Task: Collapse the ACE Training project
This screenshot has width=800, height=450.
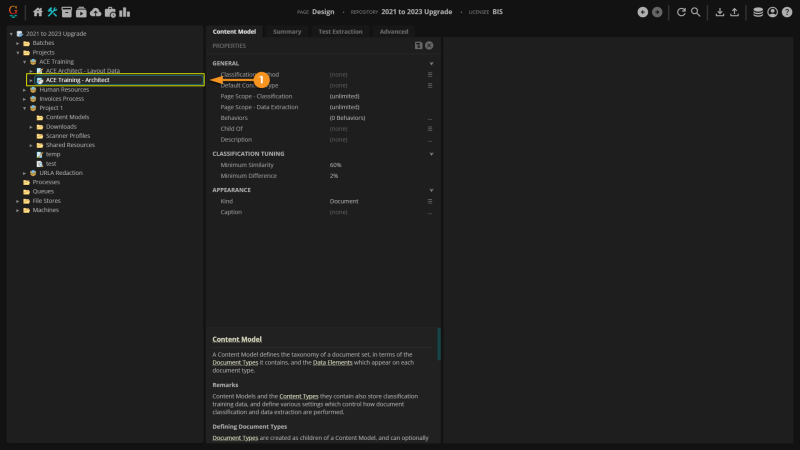Action: (x=24, y=62)
